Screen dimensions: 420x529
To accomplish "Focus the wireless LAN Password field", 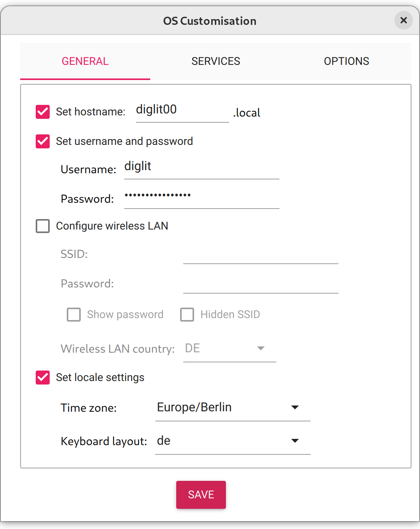I will [260, 284].
